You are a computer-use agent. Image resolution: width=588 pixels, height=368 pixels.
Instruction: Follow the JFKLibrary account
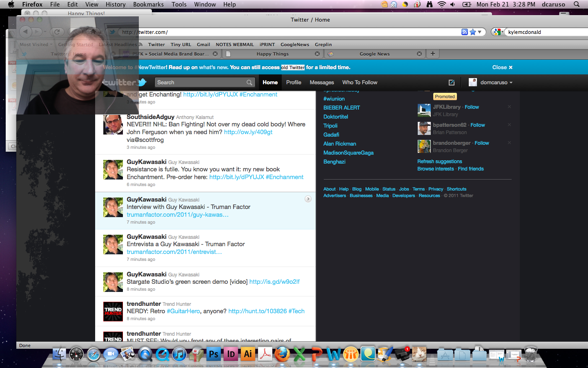[472, 107]
